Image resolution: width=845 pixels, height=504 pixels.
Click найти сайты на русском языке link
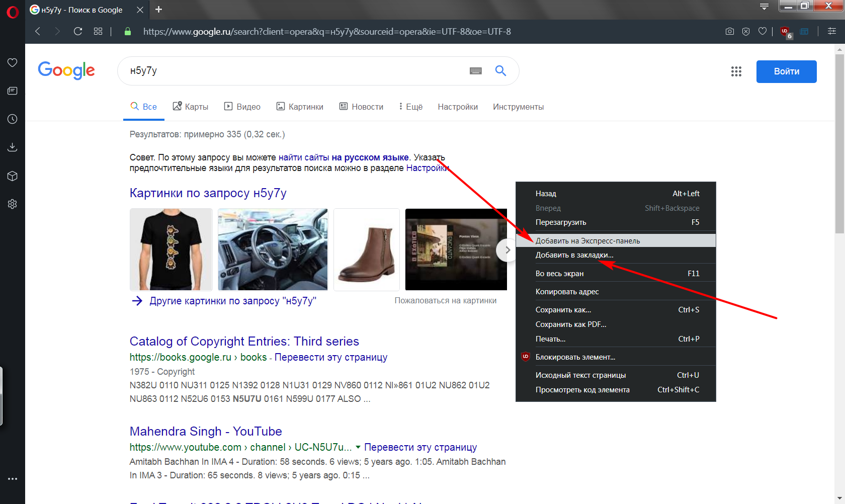click(x=344, y=157)
